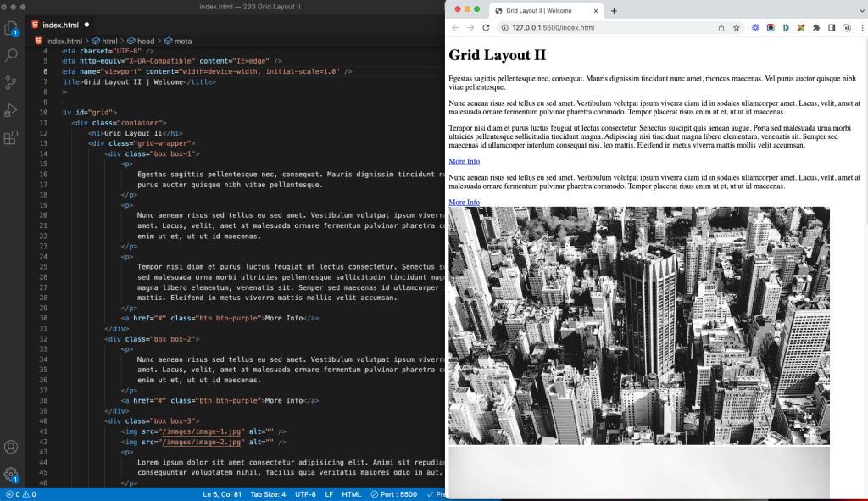Click colorful circle extension icon
The width and height of the screenshot is (868, 501).
click(771, 28)
